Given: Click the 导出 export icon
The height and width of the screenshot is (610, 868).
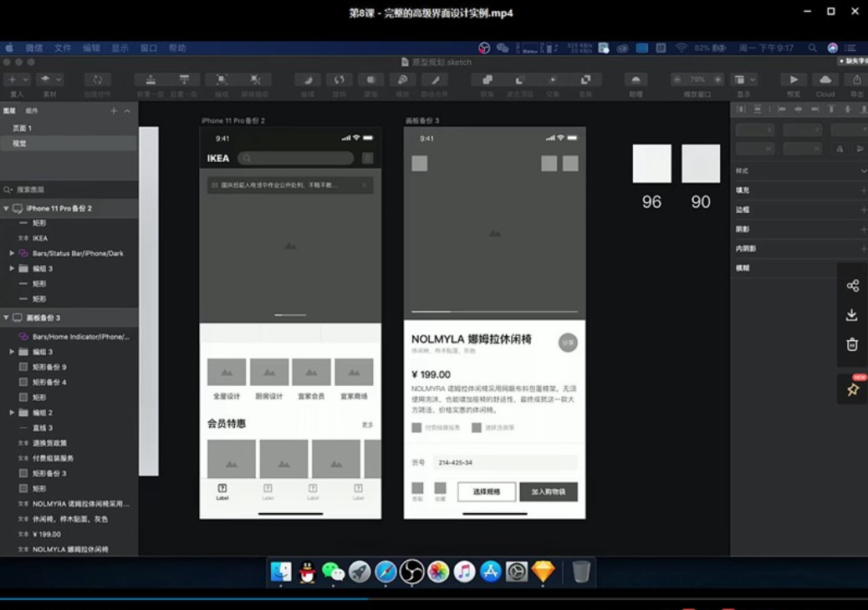Looking at the screenshot, I should (856, 79).
